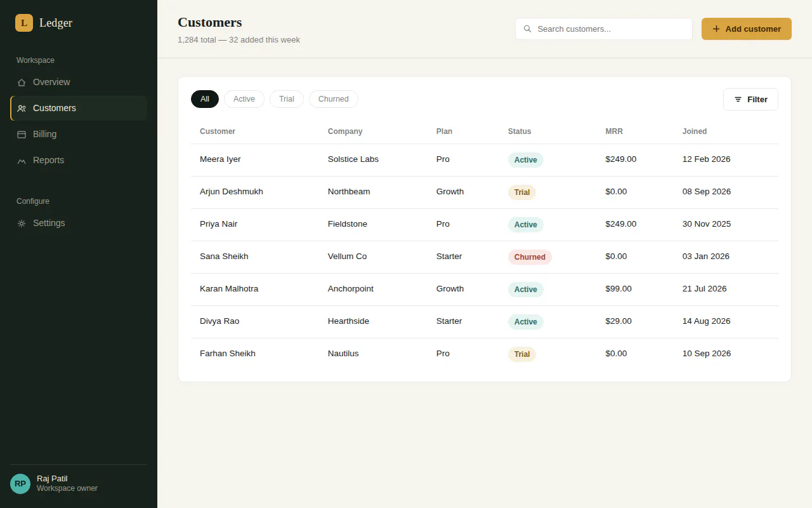Click the RP user avatar

click(x=20, y=484)
